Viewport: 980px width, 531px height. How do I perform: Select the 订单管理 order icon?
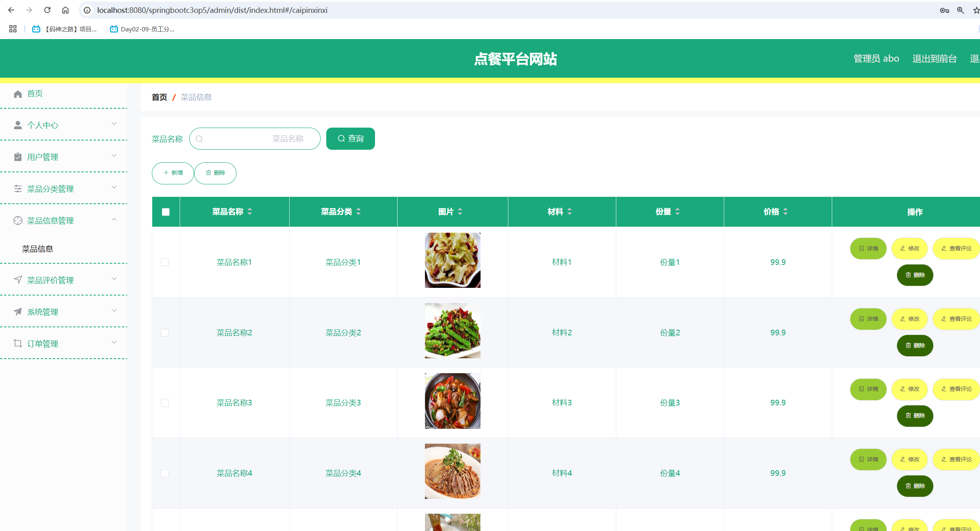[18, 343]
